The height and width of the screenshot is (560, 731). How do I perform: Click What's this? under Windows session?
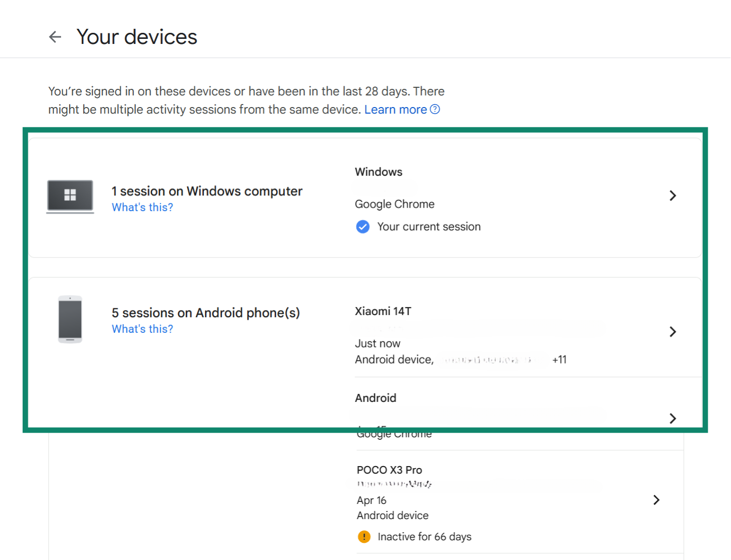(142, 207)
